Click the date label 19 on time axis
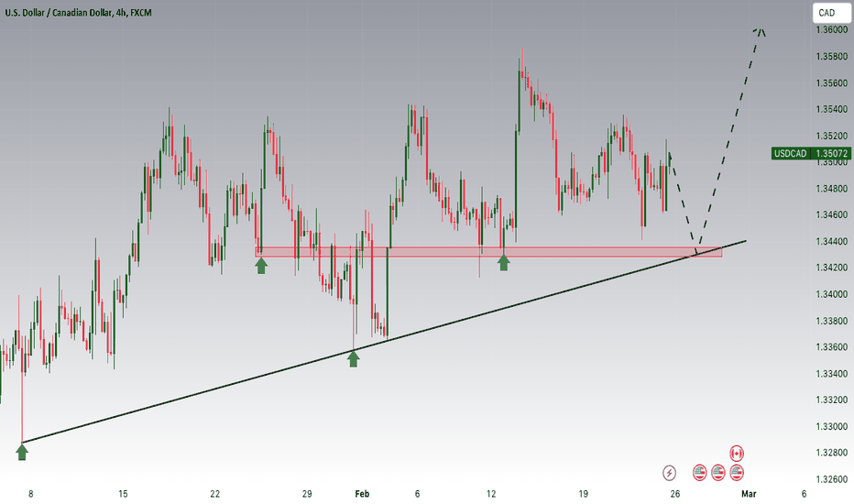Image resolution: width=854 pixels, height=504 pixels. point(584,494)
